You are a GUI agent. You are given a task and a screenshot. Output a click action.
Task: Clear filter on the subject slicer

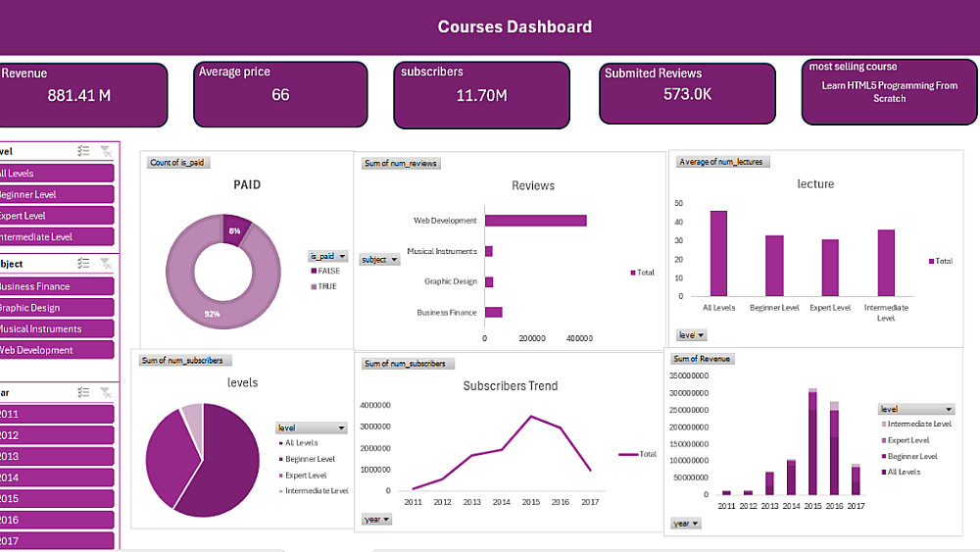(106, 263)
